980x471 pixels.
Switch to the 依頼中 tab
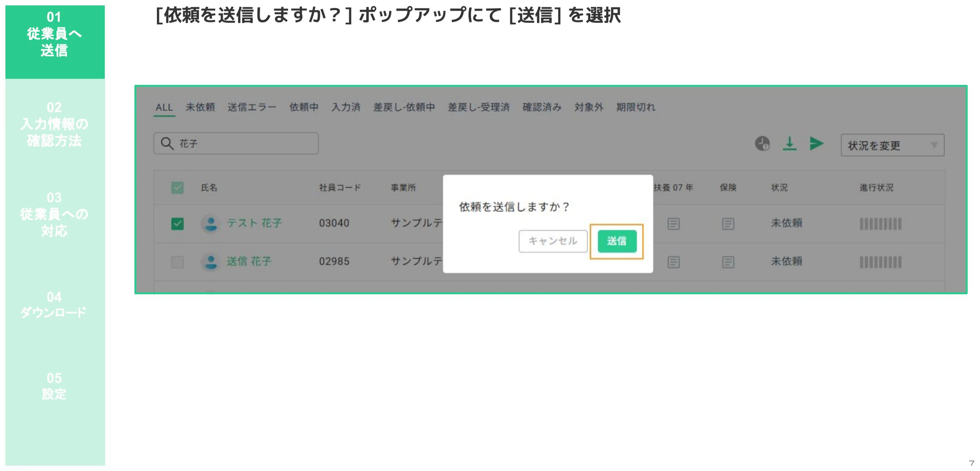[x=304, y=107]
